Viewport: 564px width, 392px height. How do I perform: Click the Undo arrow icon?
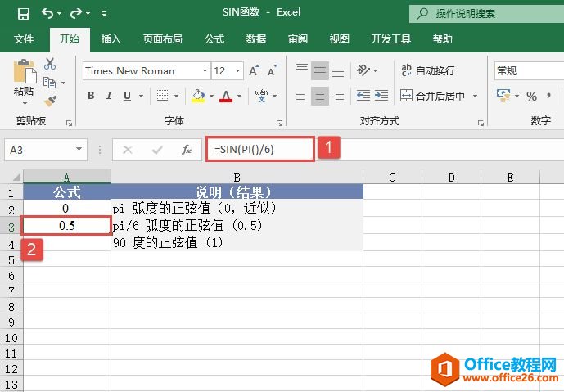pyautogui.click(x=47, y=13)
